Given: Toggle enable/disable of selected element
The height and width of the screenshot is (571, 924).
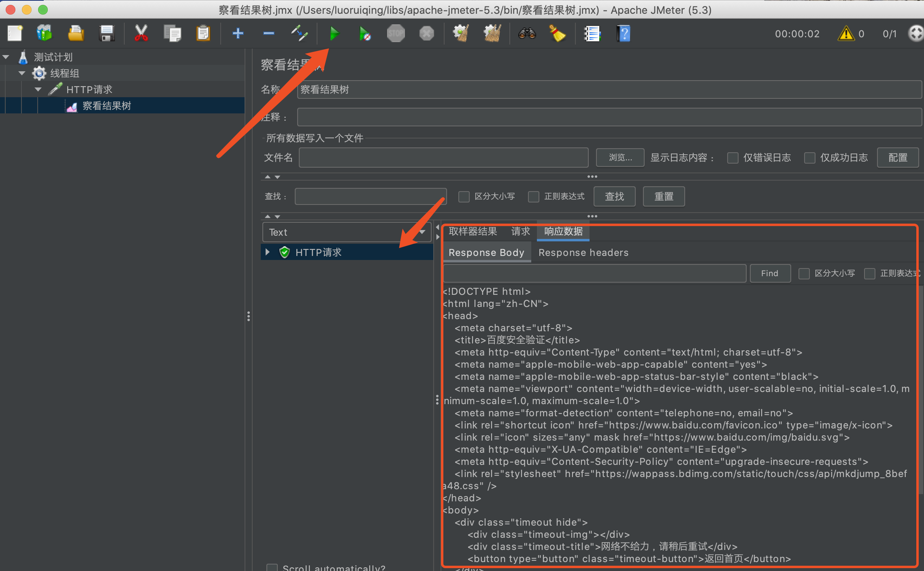Looking at the screenshot, I should pyautogui.click(x=300, y=33).
